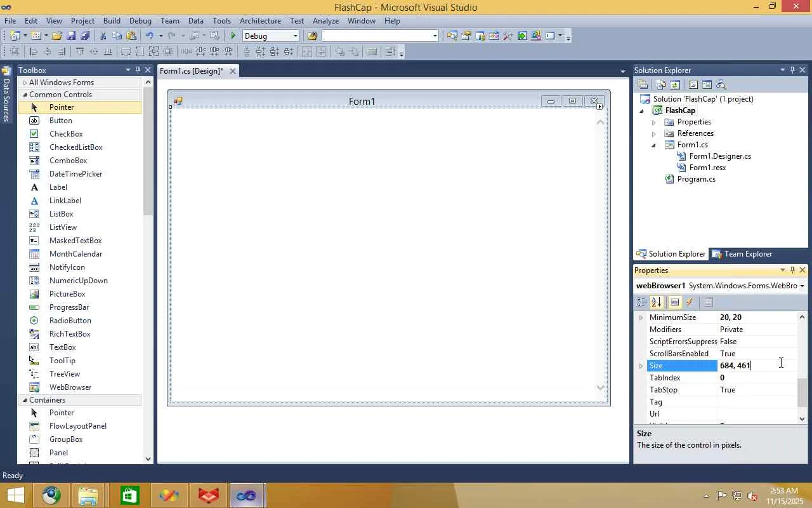Screen dimensions: 812x508
Task: Toggle auto-hide pin on the Properties panel
Action: 792,270
